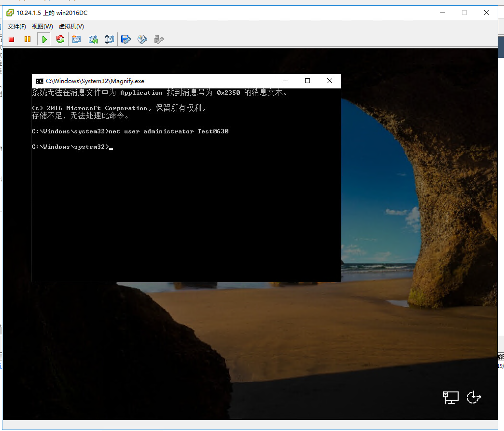Viewport: 504px width, 431px height.
Task: Open the Snapshot Manager icon
Action: (109, 39)
